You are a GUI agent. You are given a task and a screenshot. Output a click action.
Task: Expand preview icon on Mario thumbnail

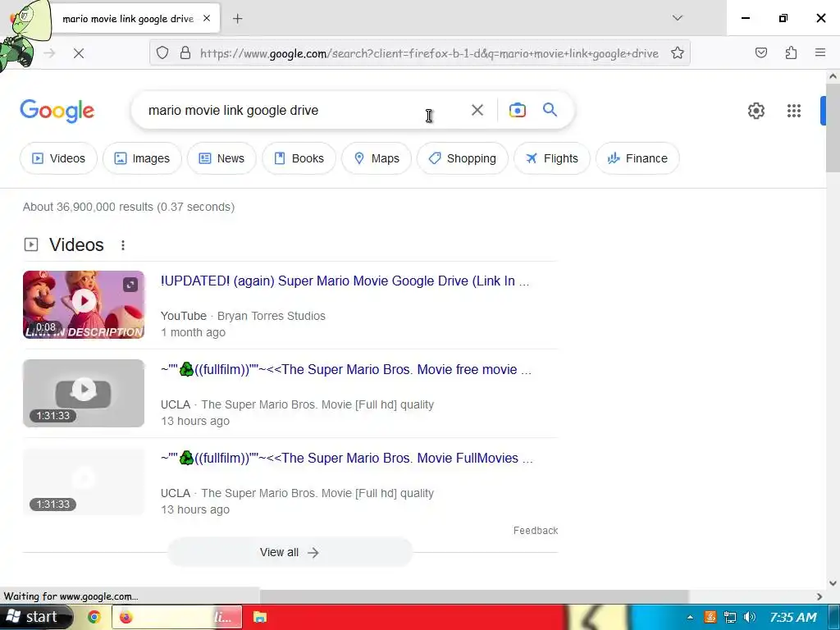(x=130, y=285)
